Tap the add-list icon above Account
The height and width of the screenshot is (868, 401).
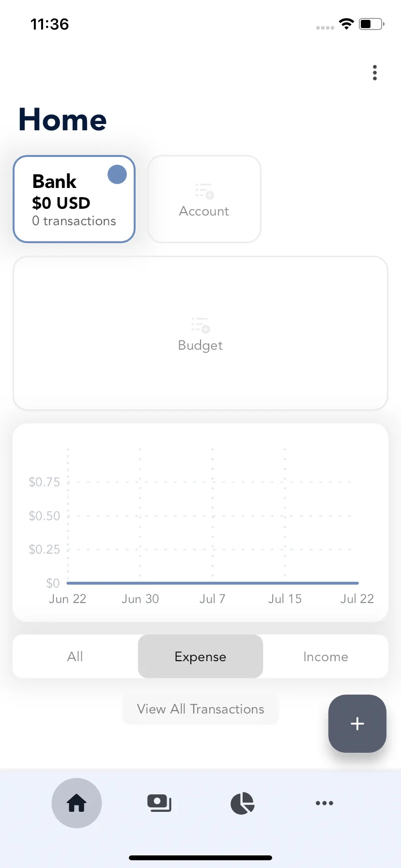[204, 191]
